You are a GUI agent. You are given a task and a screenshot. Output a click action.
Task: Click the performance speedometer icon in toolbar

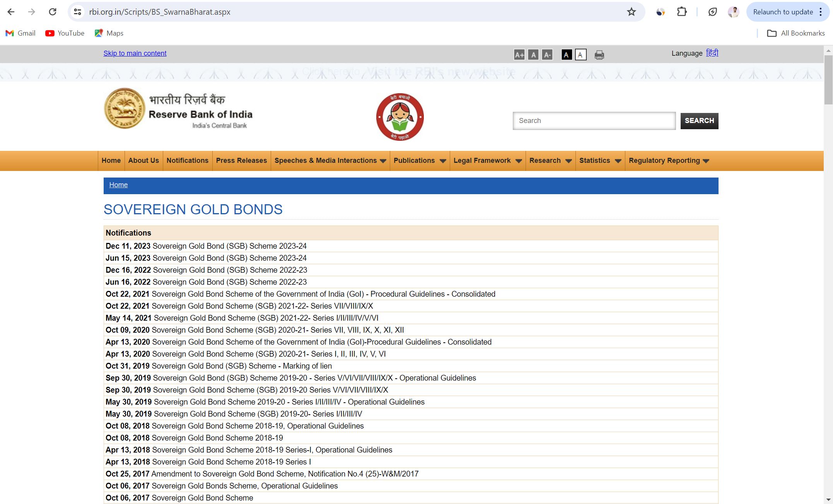(713, 12)
